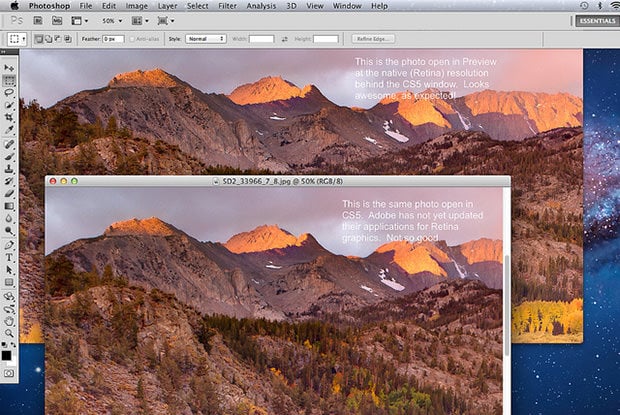Launch Bridge from the application bar
This screenshot has height=415, width=620.
(38, 21)
